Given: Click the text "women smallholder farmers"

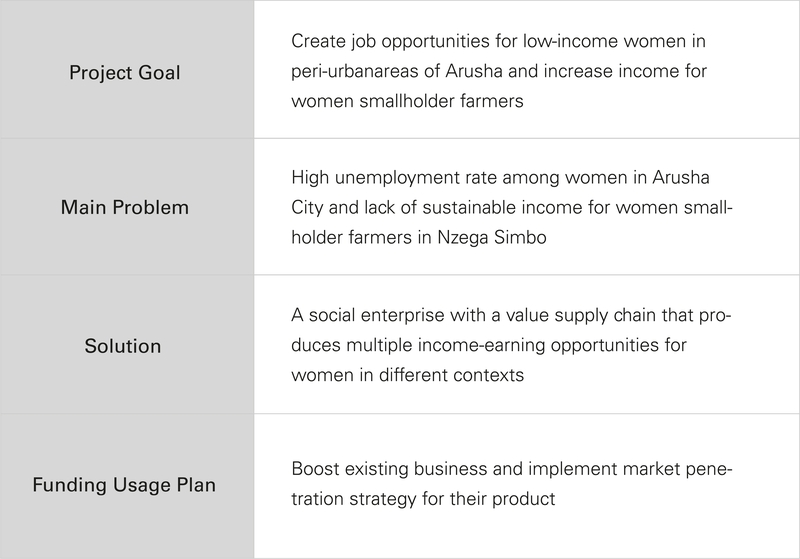Looking at the screenshot, I should point(407,102).
